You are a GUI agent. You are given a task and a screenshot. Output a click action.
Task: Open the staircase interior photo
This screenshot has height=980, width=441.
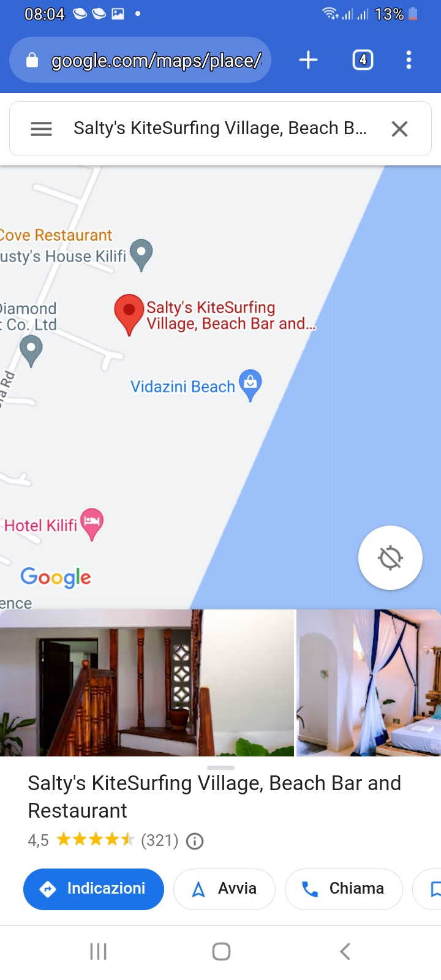click(x=147, y=683)
